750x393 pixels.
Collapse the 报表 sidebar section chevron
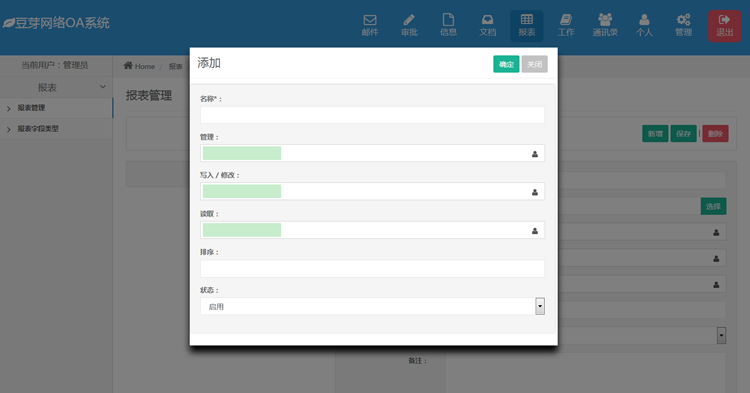point(102,87)
